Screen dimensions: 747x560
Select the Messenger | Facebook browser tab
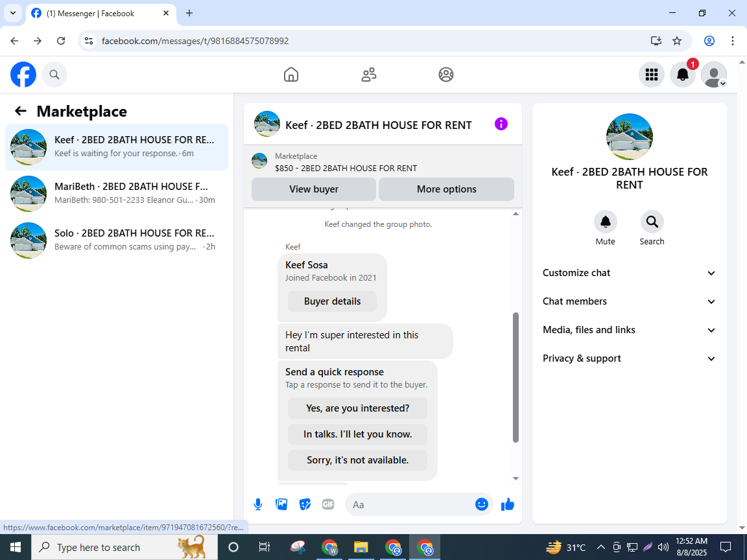tap(101, 14)
